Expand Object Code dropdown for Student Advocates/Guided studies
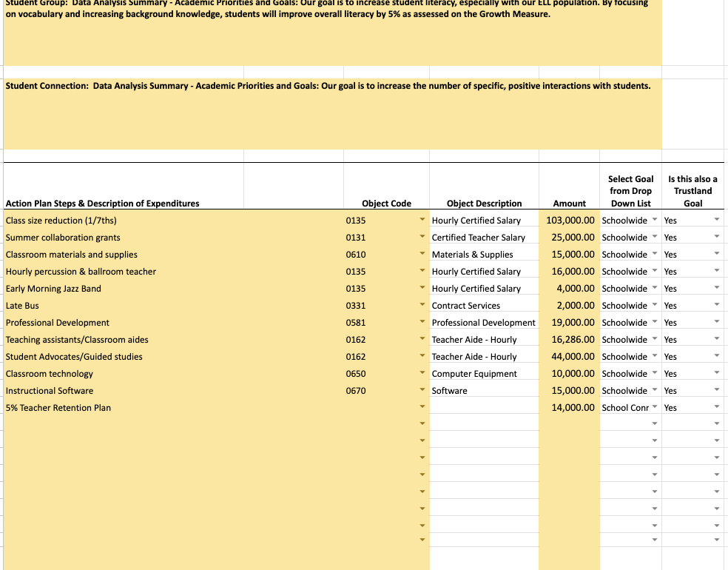 (422, 355)
